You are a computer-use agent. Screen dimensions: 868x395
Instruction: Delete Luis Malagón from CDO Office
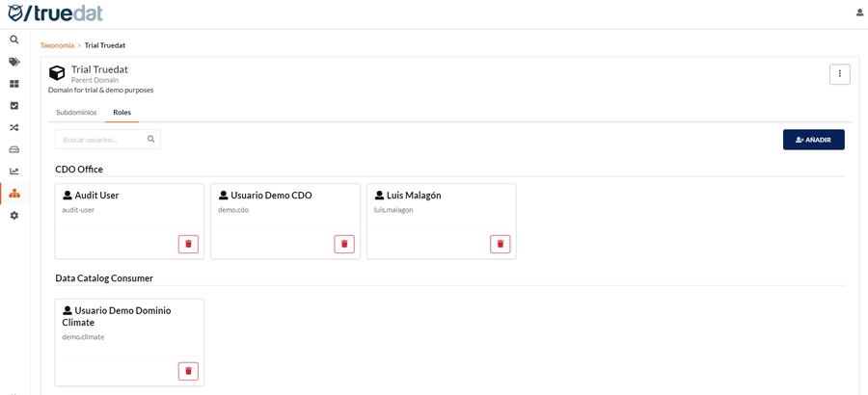pyautogui.click(x=500, y=244)
